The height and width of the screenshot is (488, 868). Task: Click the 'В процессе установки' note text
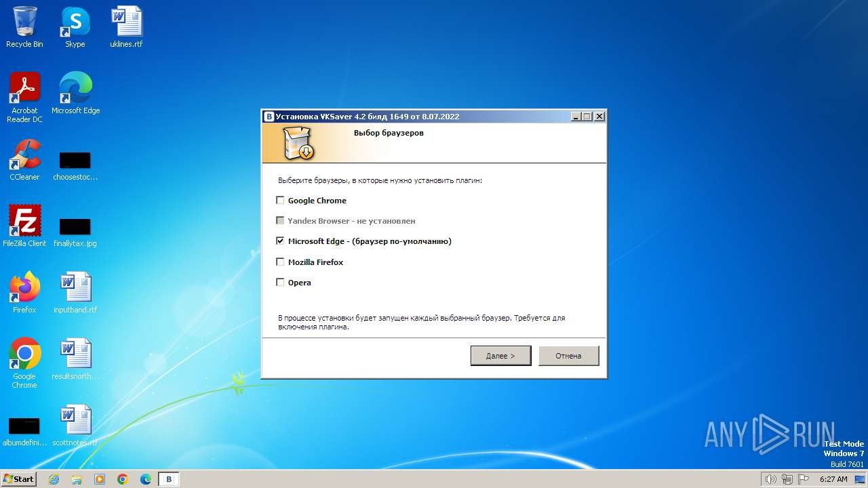pos(421,322)
